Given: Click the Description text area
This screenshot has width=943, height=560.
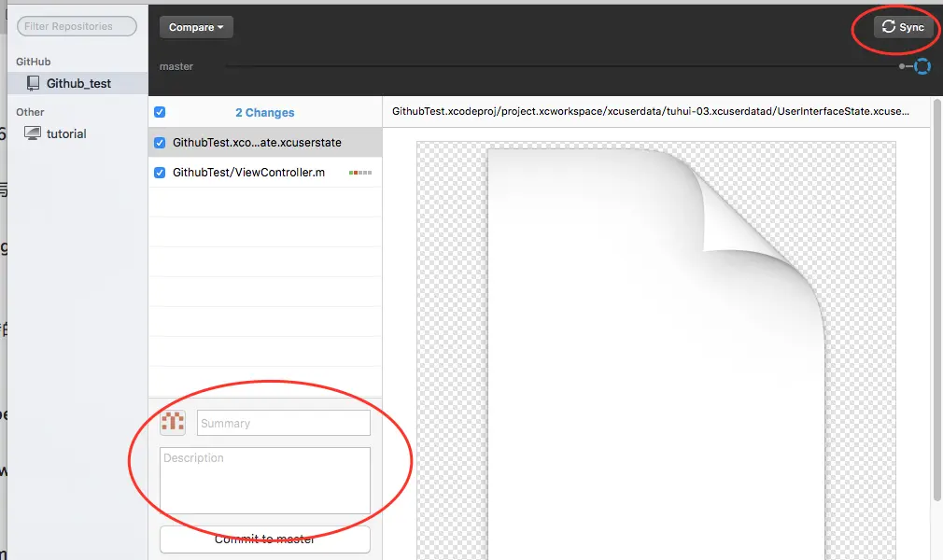Looking at the screenshot, I should [265, 481].
